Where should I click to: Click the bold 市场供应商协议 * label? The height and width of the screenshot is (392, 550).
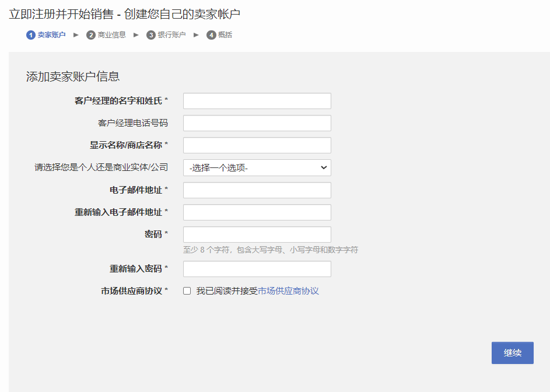[x=135, y=291]
